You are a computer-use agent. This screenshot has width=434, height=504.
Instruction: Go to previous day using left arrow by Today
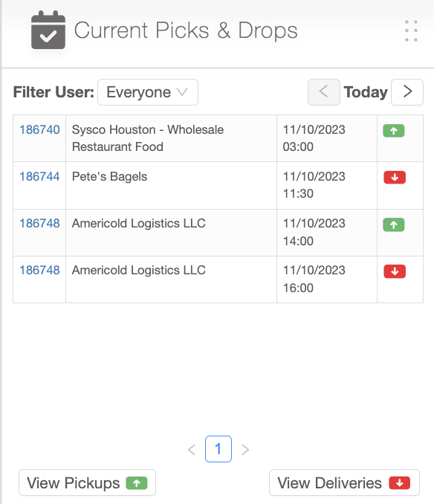324,92
